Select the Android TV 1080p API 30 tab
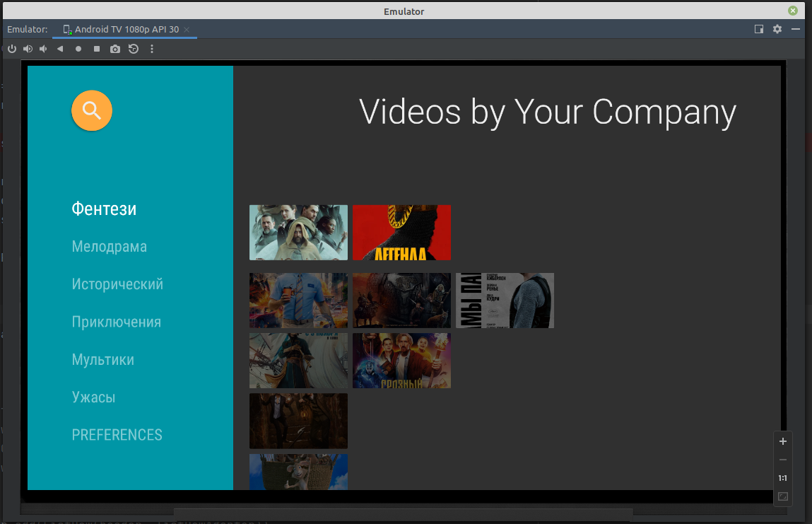 [126, 30]
